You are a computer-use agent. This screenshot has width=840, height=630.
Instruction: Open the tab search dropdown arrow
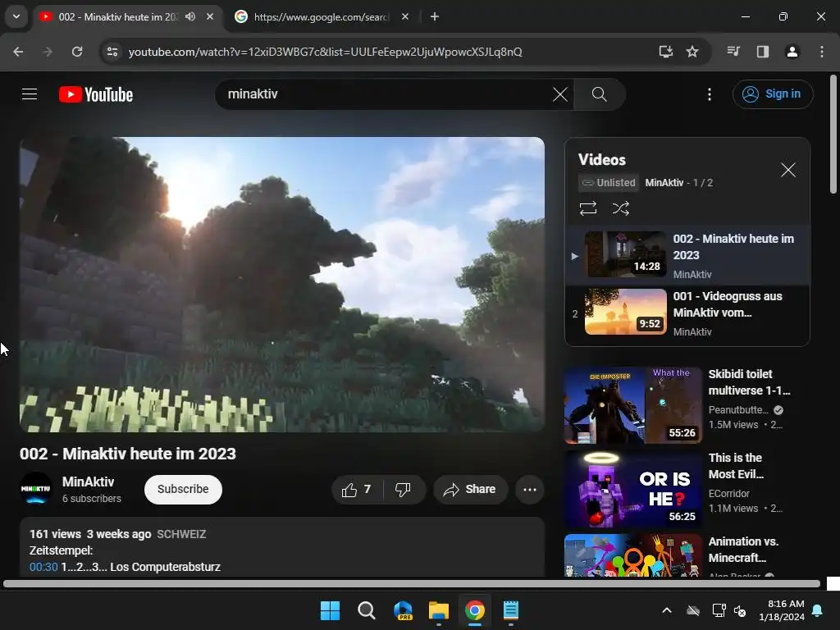[x=16, y=16]
